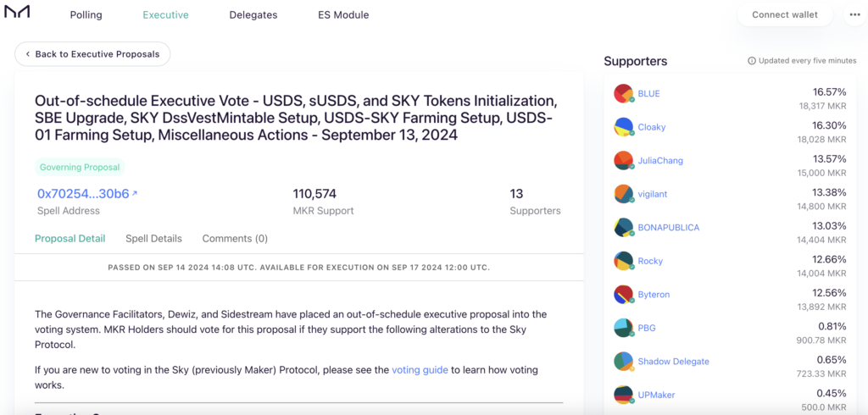Click the info icon beside Updated every five minutes
Screen dimensions: 868x415
coord(752,61)
